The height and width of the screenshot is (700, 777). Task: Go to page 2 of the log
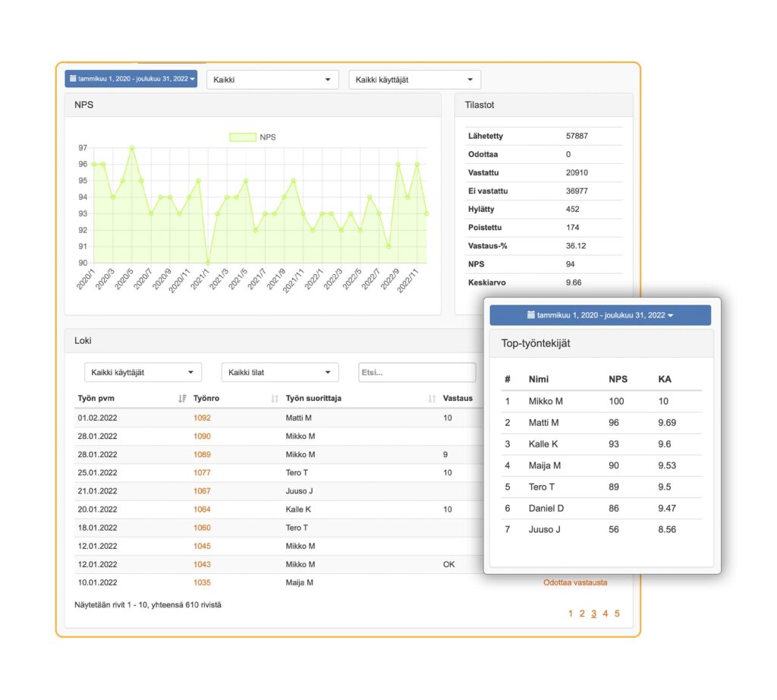(582, 613)
